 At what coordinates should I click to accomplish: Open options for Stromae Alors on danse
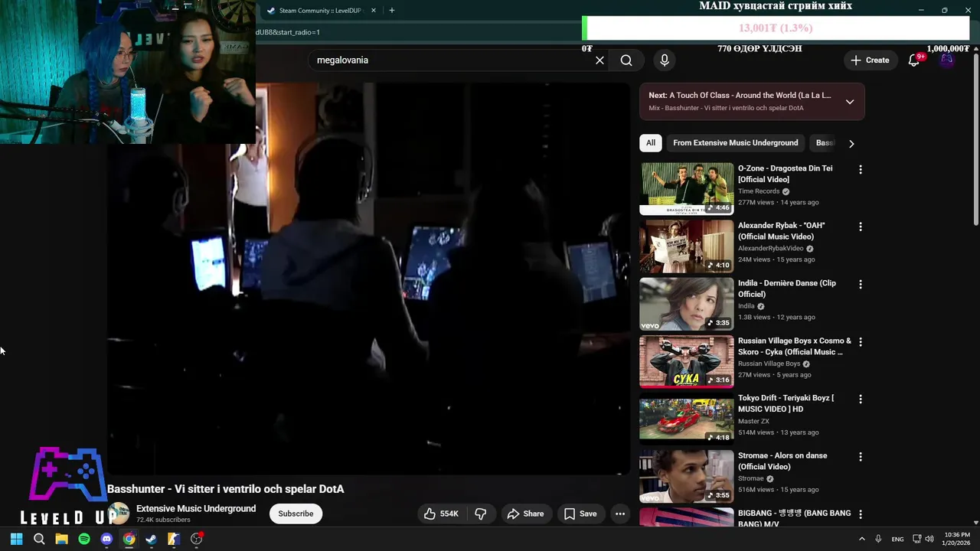point(861,456)
